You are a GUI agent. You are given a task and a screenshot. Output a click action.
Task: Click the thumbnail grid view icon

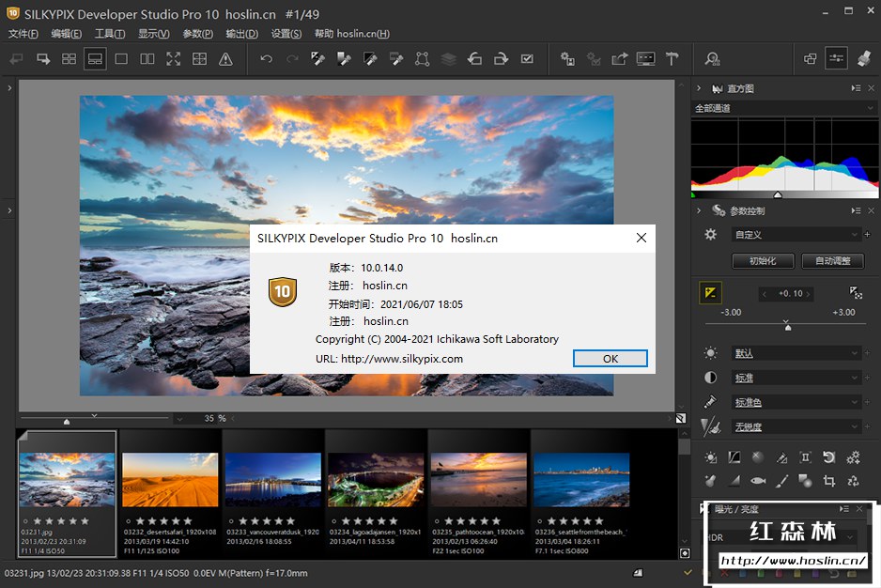click(x=69, y=59)
